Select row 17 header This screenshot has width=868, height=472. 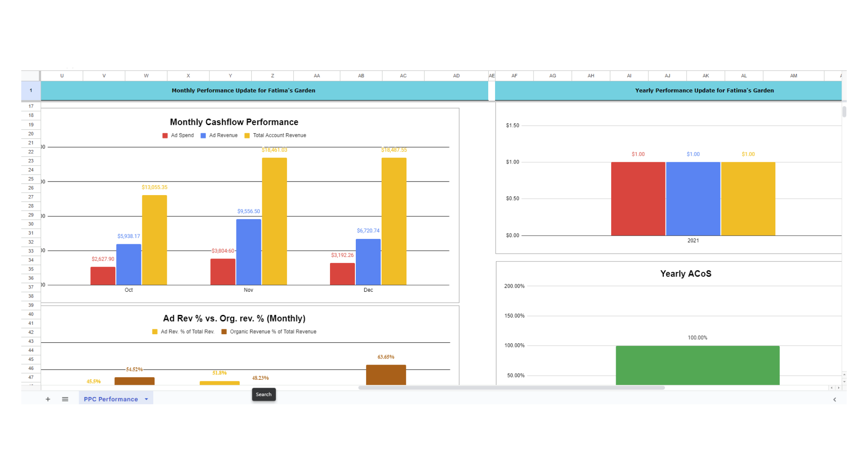31,107
